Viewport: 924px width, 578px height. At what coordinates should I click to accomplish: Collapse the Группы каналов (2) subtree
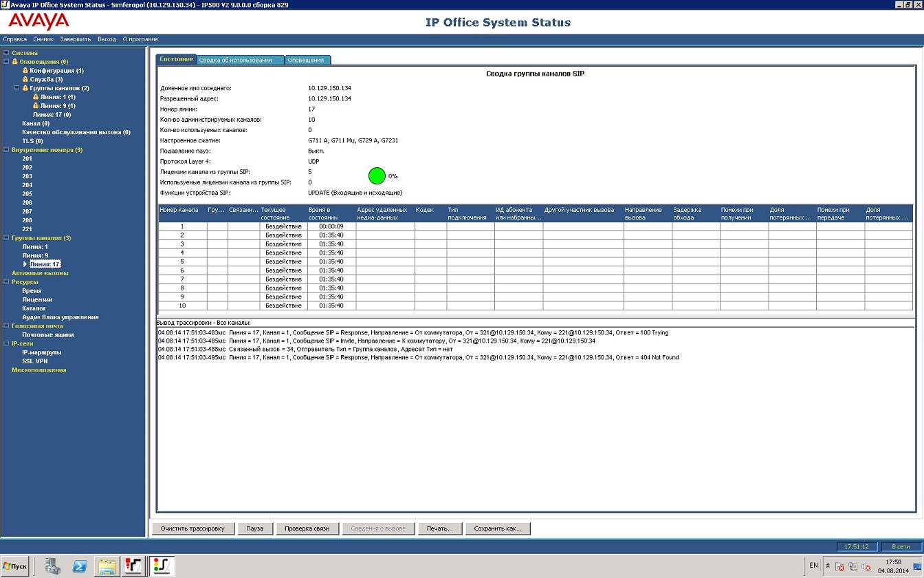click(17, 88)
